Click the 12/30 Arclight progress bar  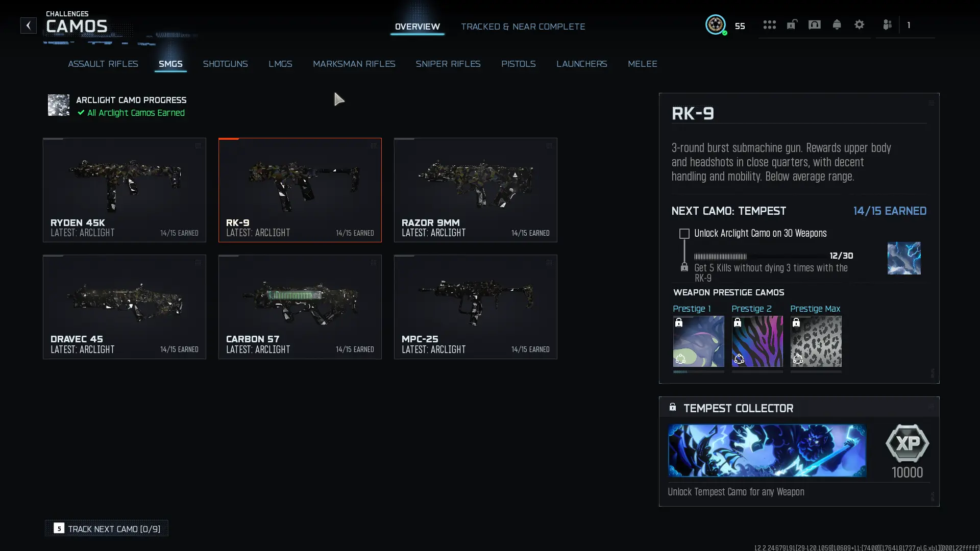click(x=761, y=256)
